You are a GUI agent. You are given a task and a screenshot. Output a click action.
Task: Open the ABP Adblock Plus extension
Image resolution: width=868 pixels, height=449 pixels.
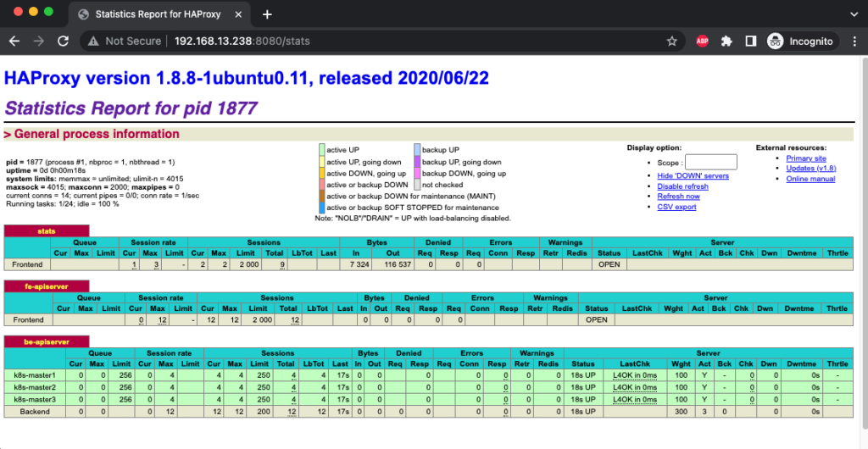point(702,41)
